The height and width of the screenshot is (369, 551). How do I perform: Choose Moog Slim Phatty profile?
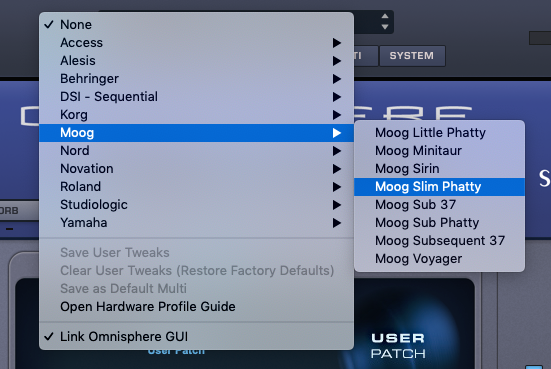[440, 187]
